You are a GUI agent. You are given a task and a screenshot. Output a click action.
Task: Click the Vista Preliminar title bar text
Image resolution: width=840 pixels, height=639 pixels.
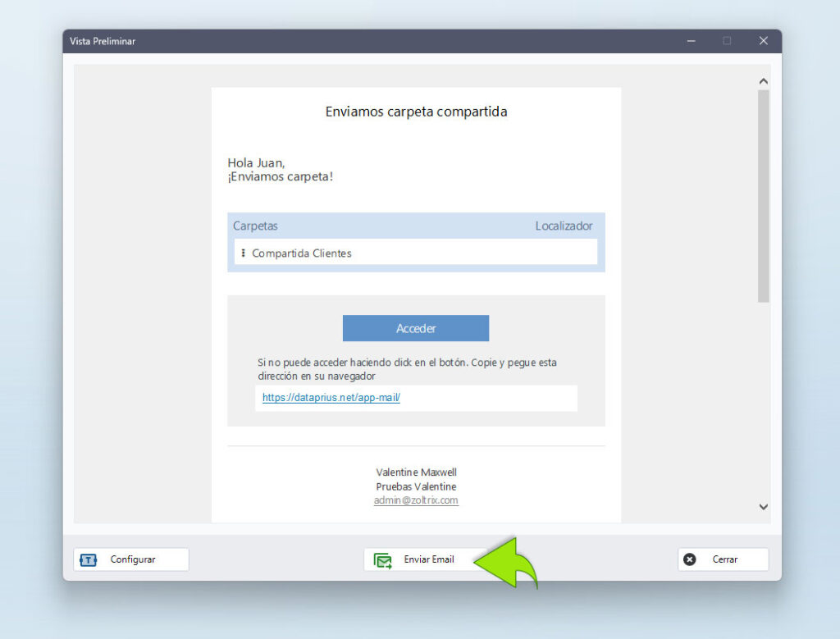pos(103,41)
